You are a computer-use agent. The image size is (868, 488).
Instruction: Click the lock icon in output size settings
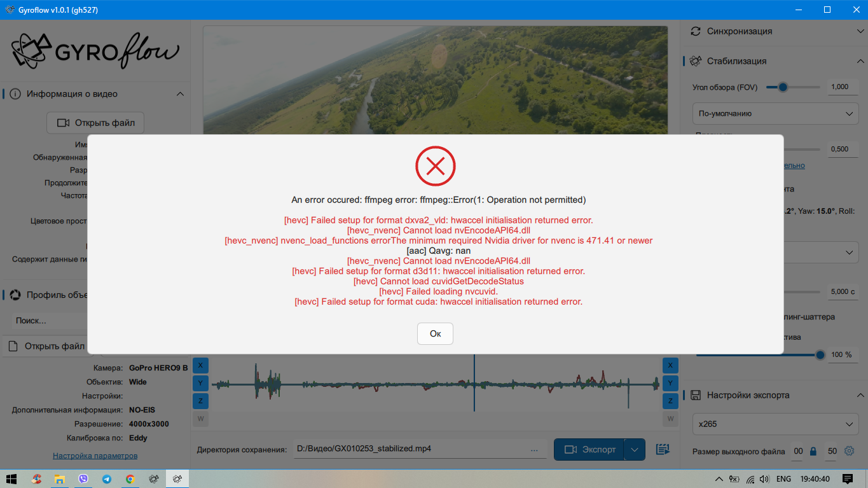[x=813, y=450]
